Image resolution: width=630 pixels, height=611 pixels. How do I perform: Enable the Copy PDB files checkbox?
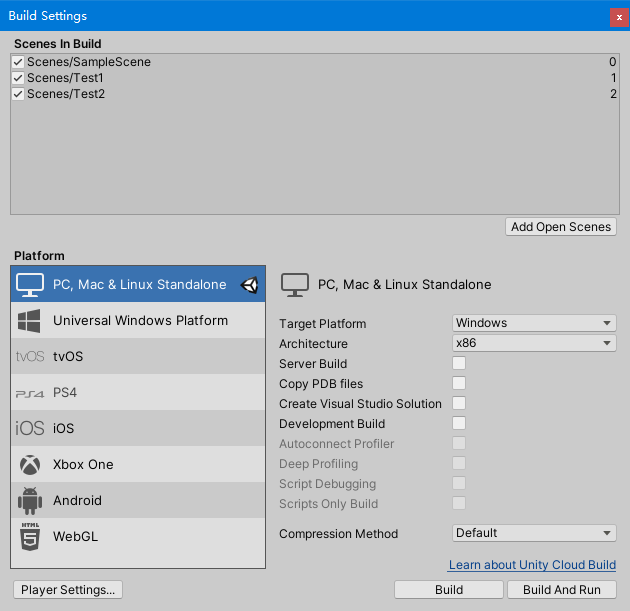coord(459,383)
